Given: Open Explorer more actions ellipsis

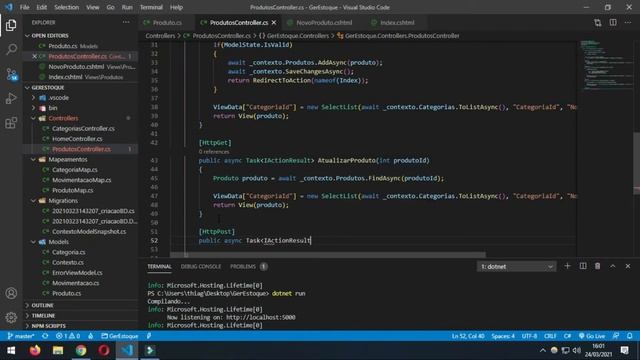Looking at the screenshot, I should [x=126, y=22].
